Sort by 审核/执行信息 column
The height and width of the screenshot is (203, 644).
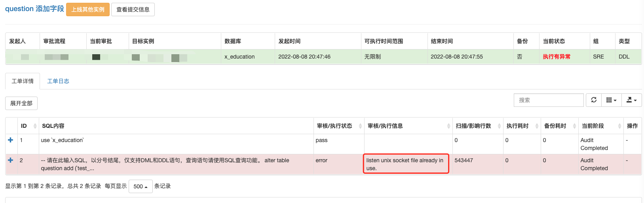pyautogui.click(x=408, y=126)
